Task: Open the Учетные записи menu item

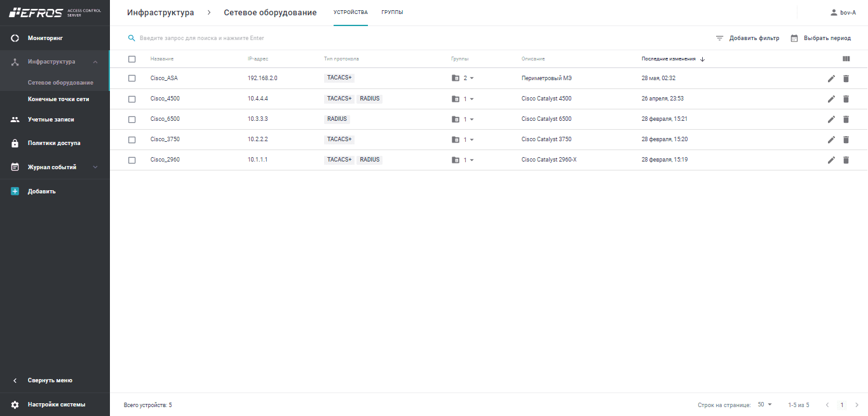Action: coord(51,120)
